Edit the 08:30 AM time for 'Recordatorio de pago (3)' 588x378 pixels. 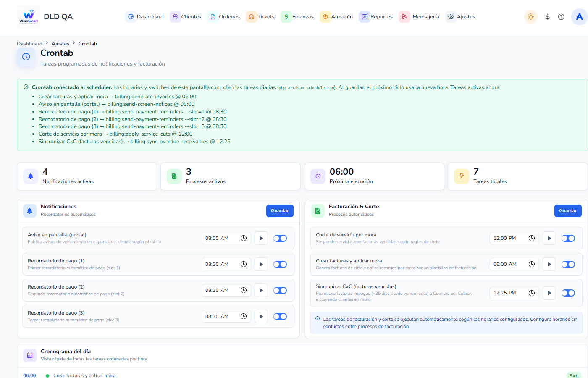(x=226, y=316)
